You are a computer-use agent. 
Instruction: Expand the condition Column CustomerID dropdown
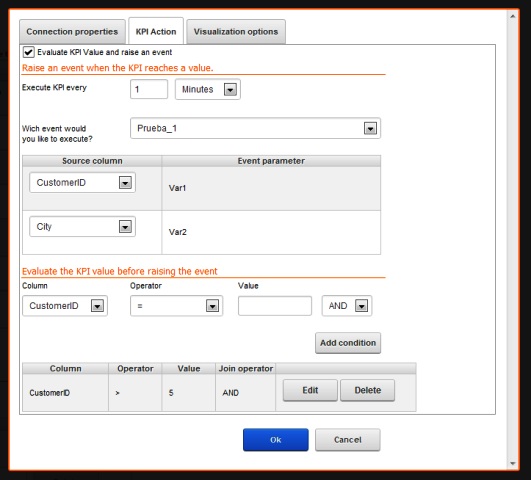click(65, 306)
